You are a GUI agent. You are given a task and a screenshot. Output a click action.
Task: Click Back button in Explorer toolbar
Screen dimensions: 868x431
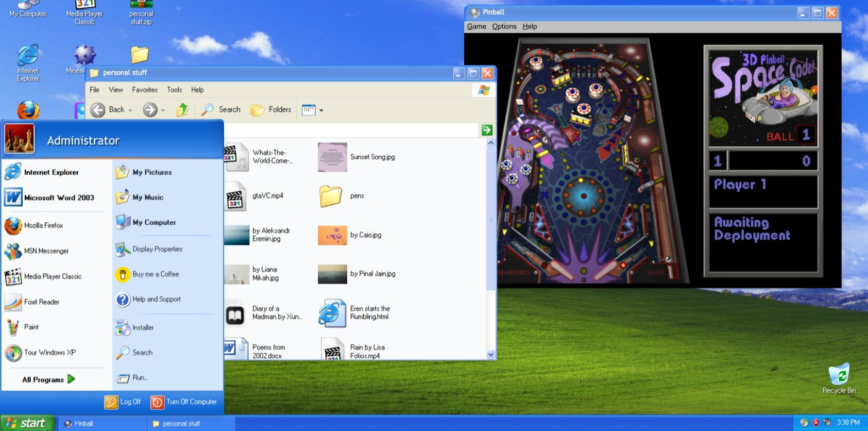click(108, 109)
